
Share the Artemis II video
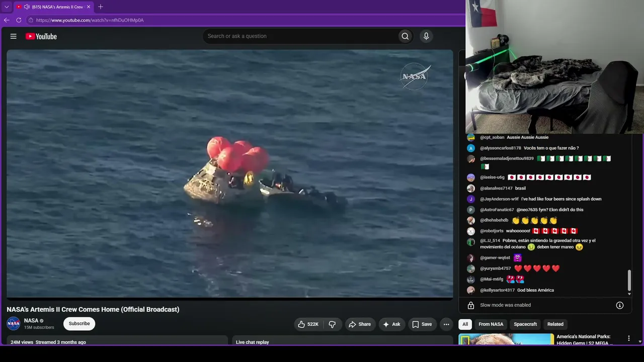pyautogui.click(x=359, y=324)
